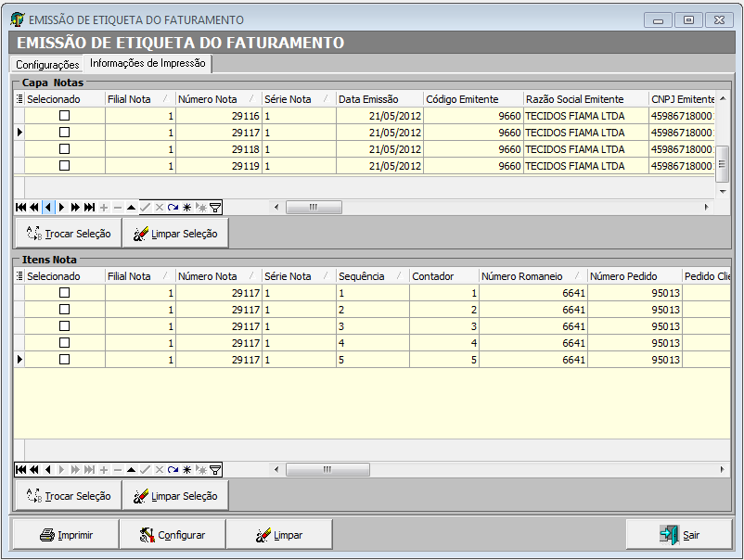Click the filter funnel icon in Capa Notas navigator
Viewport: 744px width, 560px height.
click(215, 208)
